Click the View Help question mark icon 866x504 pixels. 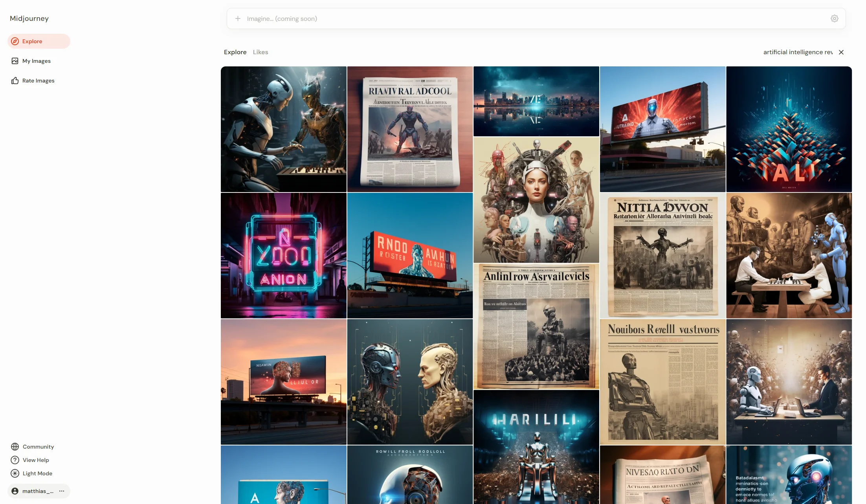pyautogui.click(x=15, y=460)
